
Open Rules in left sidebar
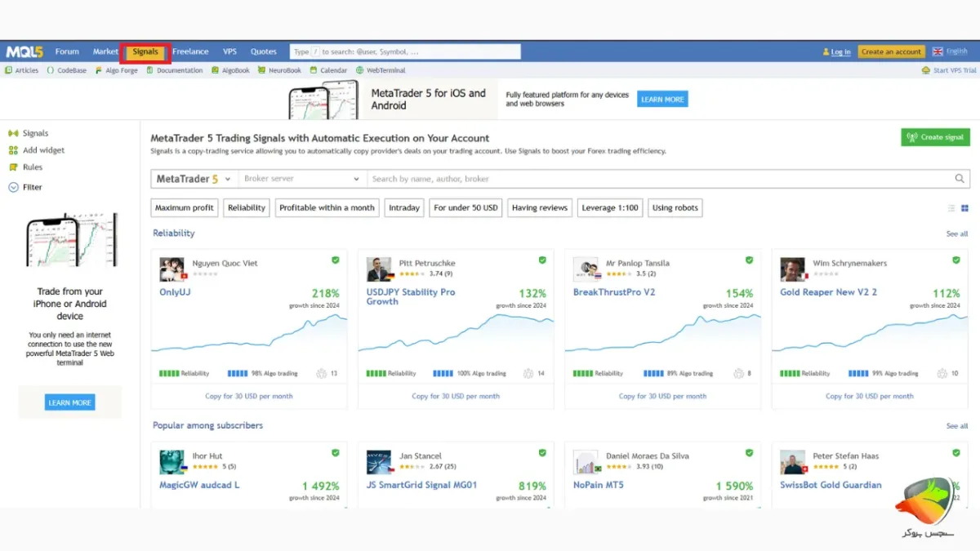click(x=26, y=167)
